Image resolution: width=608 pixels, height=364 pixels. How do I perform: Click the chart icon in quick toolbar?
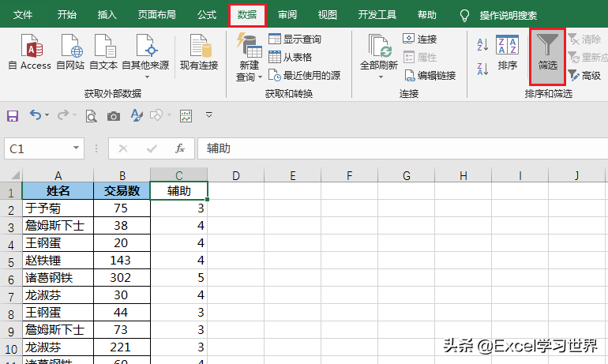coord(186,116)
